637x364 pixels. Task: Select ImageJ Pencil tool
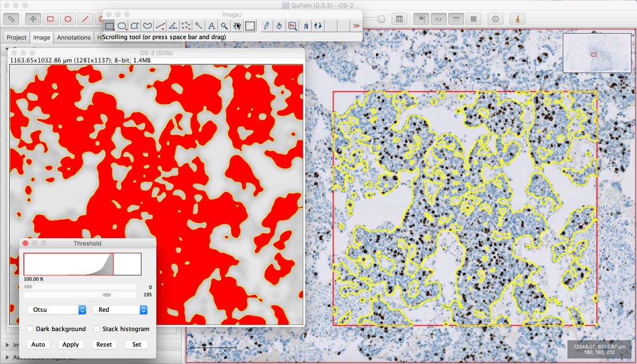[x=267, y=26]
